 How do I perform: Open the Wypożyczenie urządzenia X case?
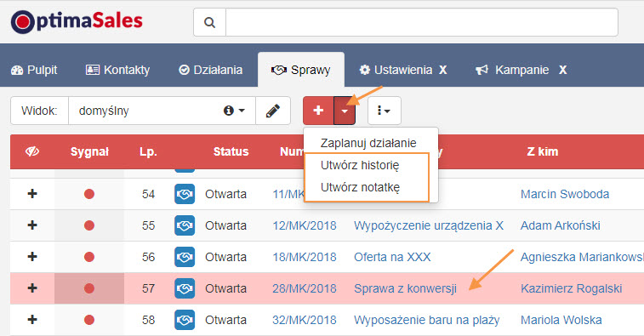[x=429, y=225]
